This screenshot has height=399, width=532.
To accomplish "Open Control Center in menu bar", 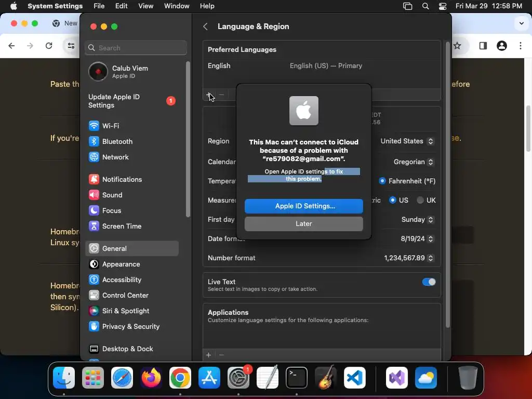I will (443, 6).
